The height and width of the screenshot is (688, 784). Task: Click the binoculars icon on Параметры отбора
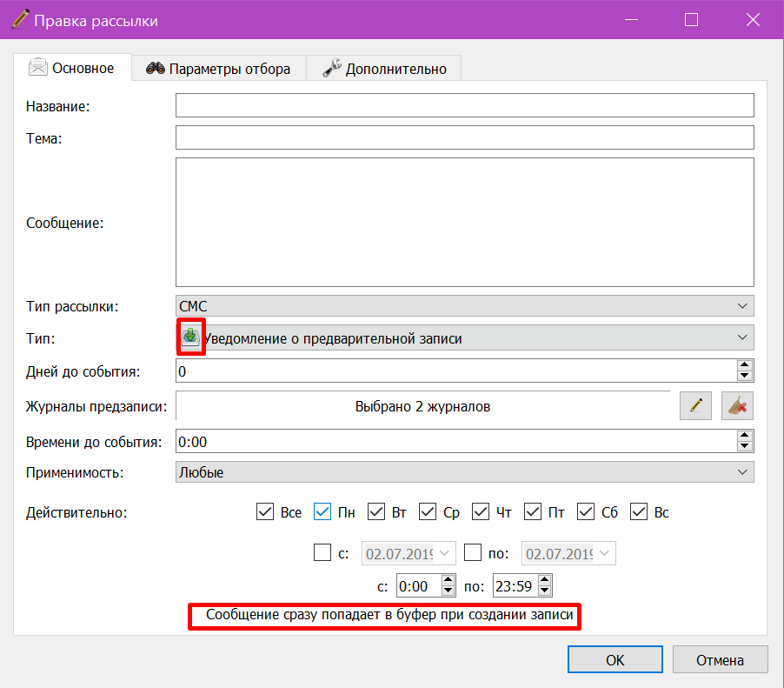(x=155, y=68)
